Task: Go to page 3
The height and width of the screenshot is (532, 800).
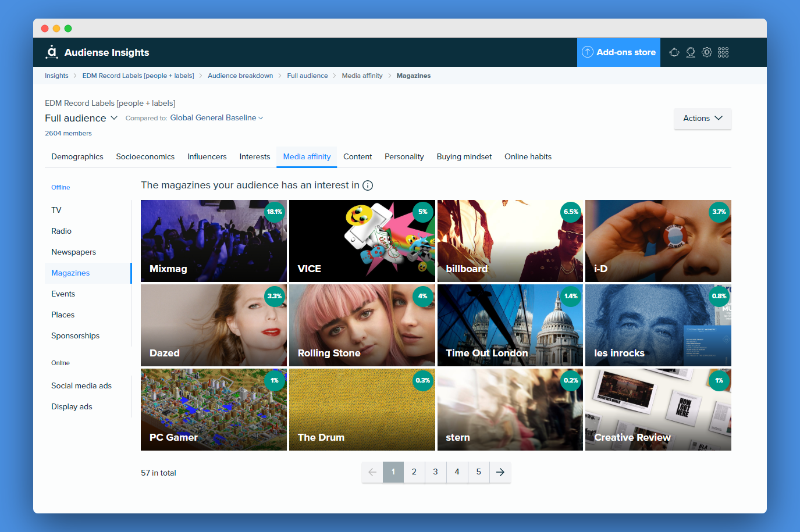Action: pyautogui.click(x=435, y=472)
